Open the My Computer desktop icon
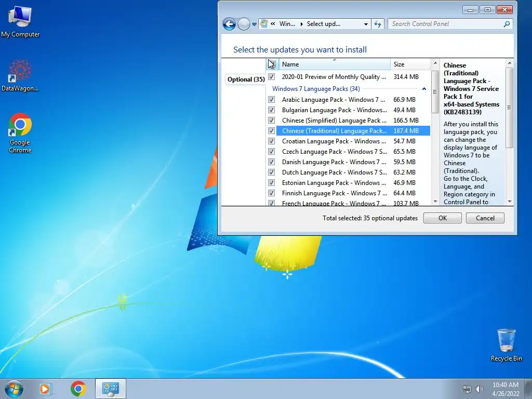Viewport: 532px width, 399px height. point(20,22)
